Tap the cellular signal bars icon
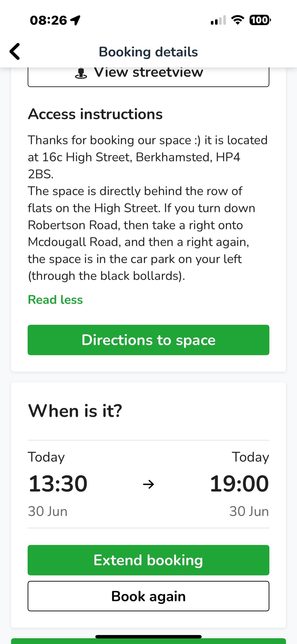The height and width of the screenshot is (644, 297). pyautogui.click(x=218, y=20)
